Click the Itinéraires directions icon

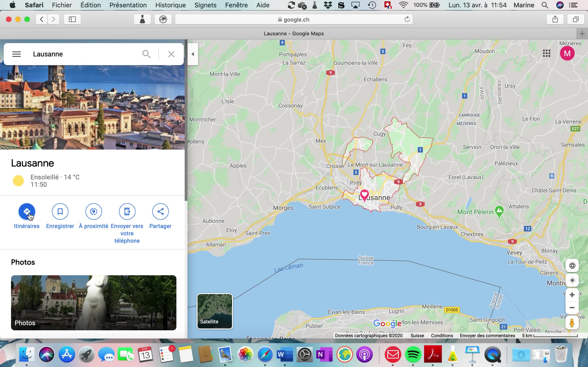[x=27, y=211]
